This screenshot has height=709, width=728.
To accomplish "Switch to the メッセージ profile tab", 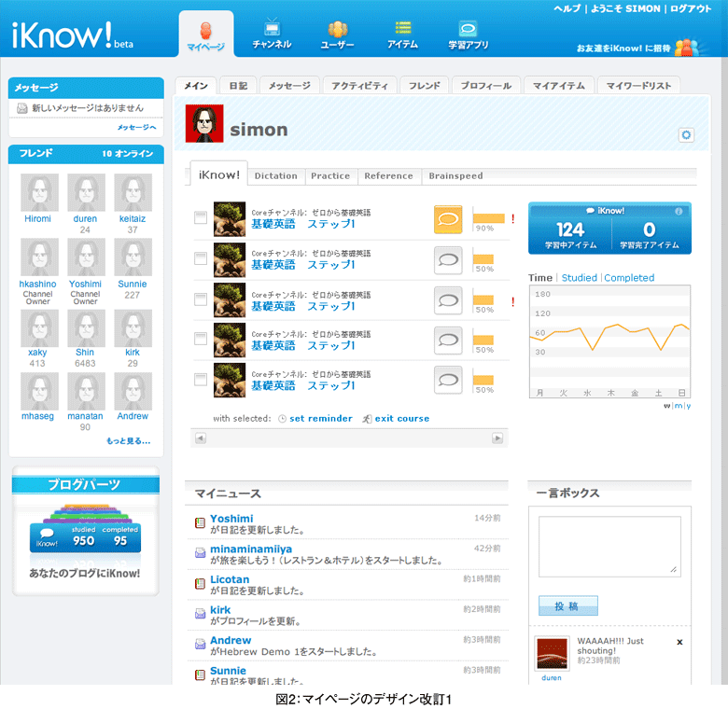I will (289, 86).
